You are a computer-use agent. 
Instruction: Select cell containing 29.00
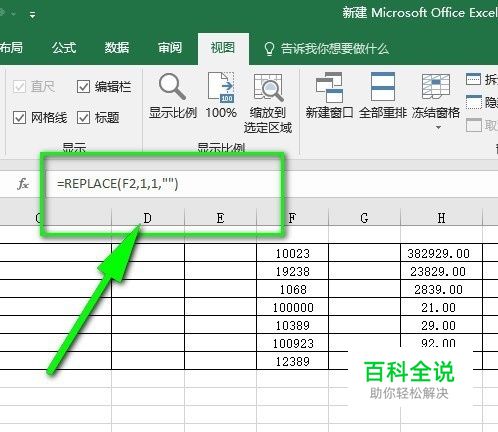click(x=441, y=325)
